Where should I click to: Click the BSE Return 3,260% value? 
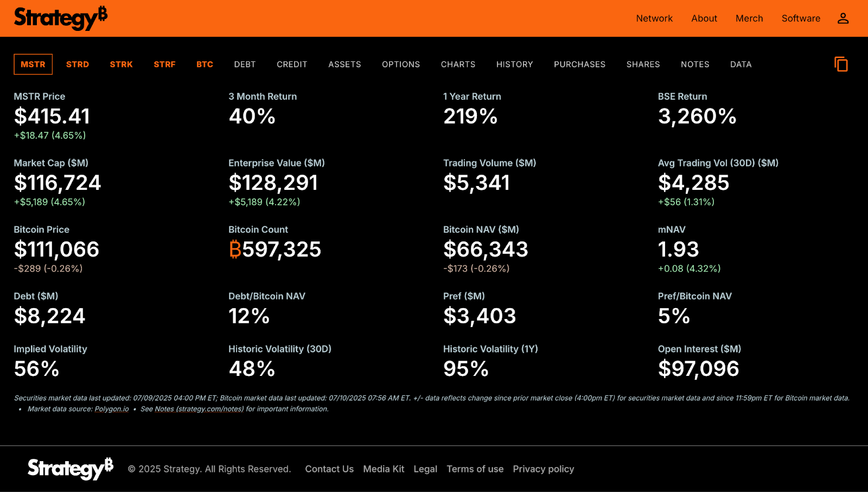(x=697, y=116)
